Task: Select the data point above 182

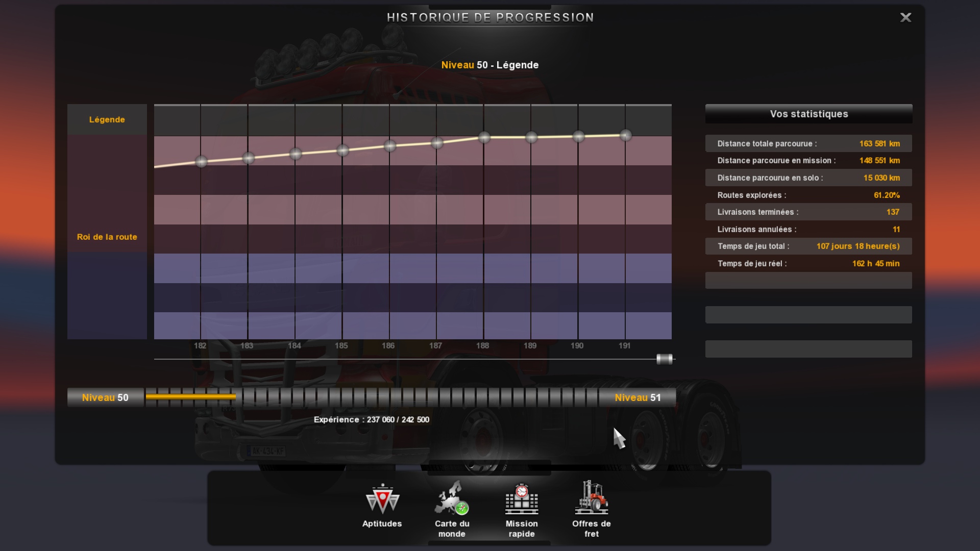Action: (x=201, y=162)
